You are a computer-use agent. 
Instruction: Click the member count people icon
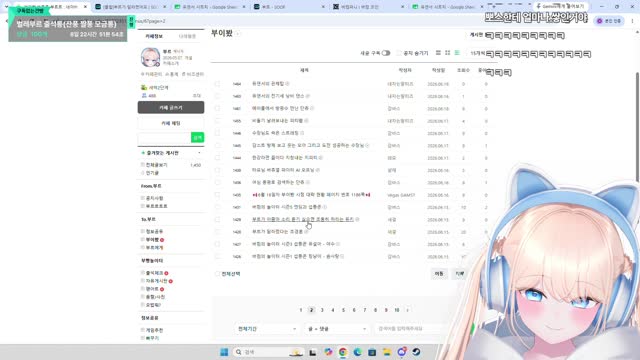tap(144, 96)
